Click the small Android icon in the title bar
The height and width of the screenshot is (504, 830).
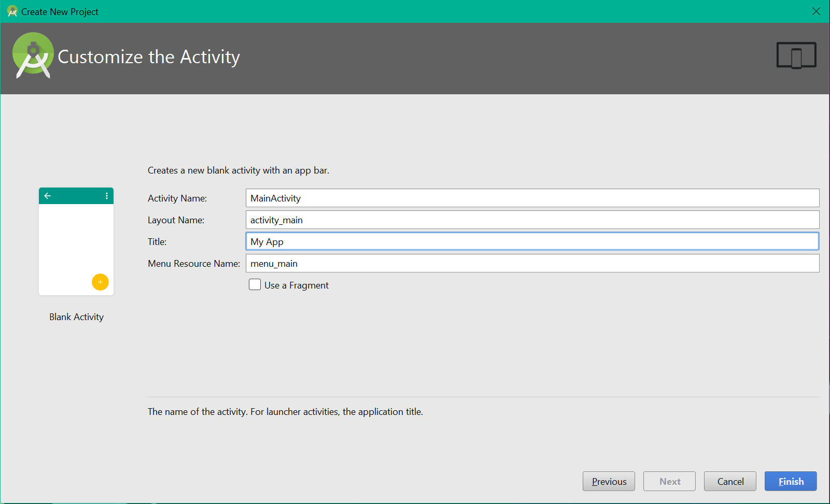pyautogui.click(x=12, y=11)
